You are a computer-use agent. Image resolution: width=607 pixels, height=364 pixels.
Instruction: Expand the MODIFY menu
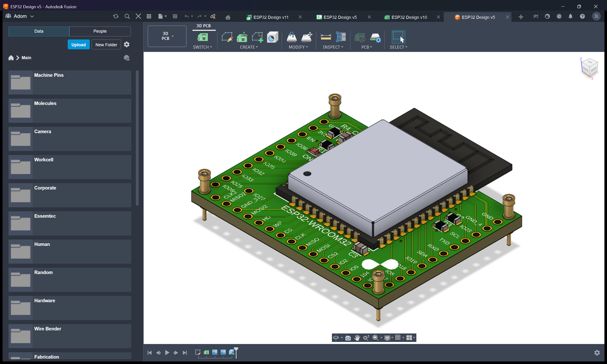[x=298, y=47]
